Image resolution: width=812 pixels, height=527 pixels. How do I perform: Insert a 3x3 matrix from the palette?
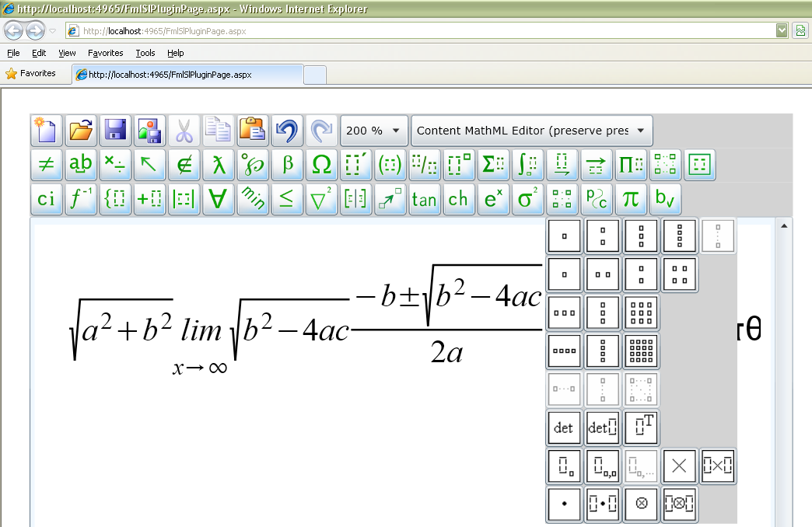click(x=641, y=312)
